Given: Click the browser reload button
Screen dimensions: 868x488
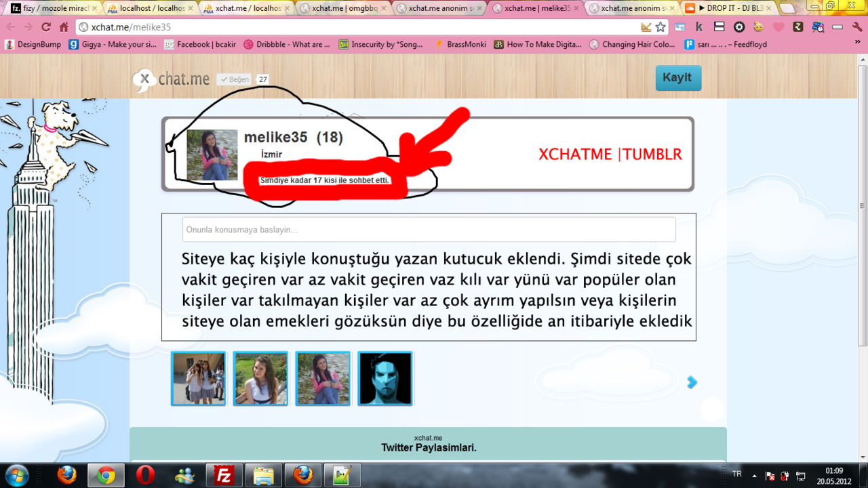Looking at the screenshot, I should pyautogui.click(x=46, y=27).
